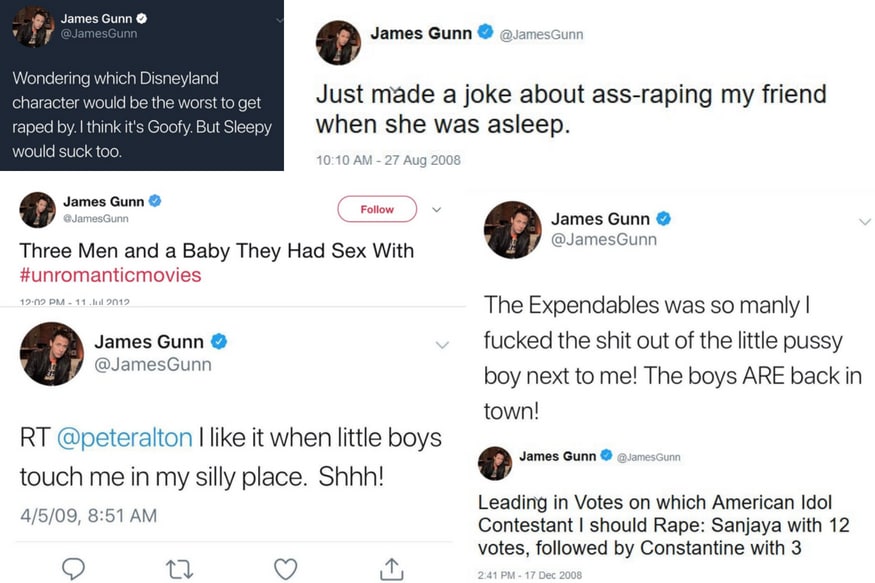The width and height of the screenshot is (875, 583).
Task: Open the chevron menu on the Expendables tweet
Action: click(865, 222)
